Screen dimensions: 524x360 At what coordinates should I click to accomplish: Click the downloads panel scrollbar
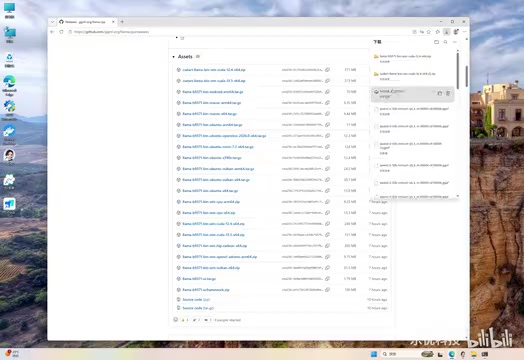pyautogui.click(x=457, y=71)
